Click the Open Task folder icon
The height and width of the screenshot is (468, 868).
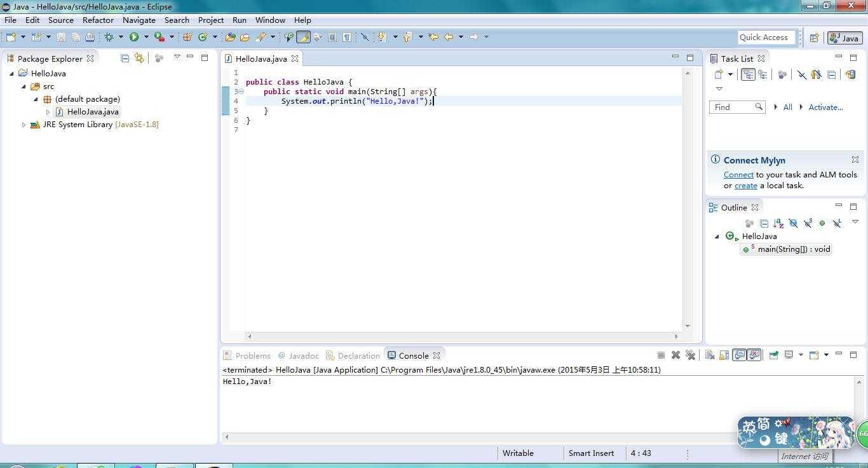coord(245,38)
